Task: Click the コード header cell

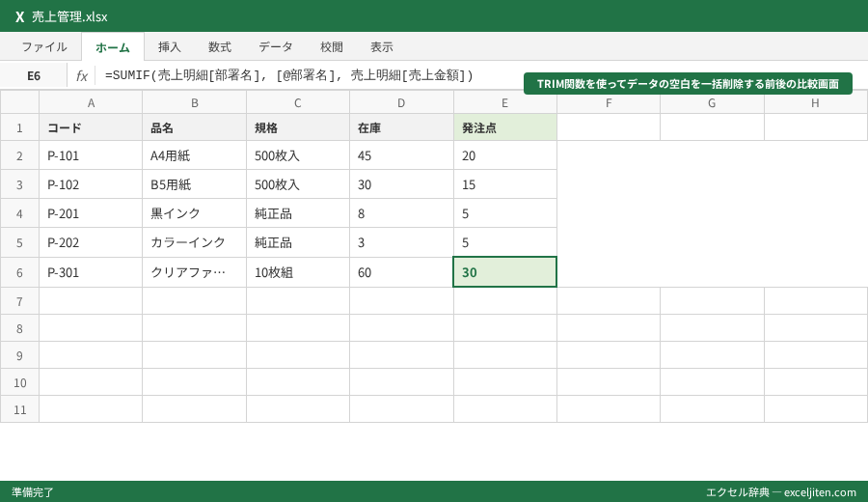Action: (91, 128)
